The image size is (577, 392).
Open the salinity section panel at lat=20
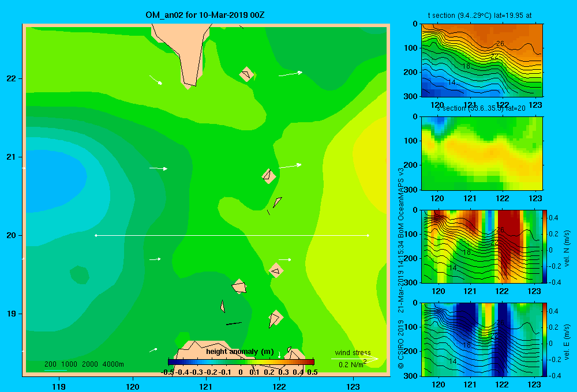point(482,153)
